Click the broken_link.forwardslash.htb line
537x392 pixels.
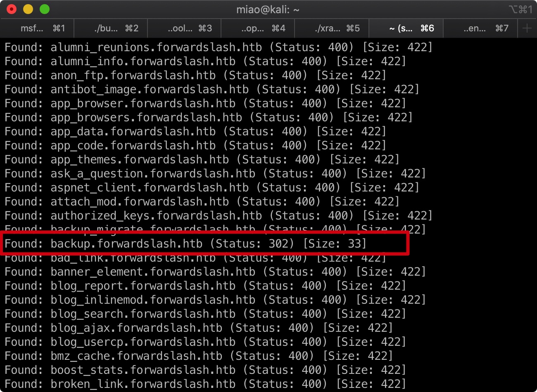[x=205, y=384]
